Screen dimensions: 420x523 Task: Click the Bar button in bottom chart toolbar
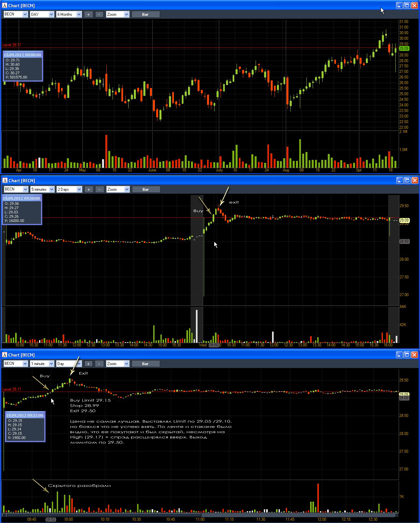click(145, 364)
